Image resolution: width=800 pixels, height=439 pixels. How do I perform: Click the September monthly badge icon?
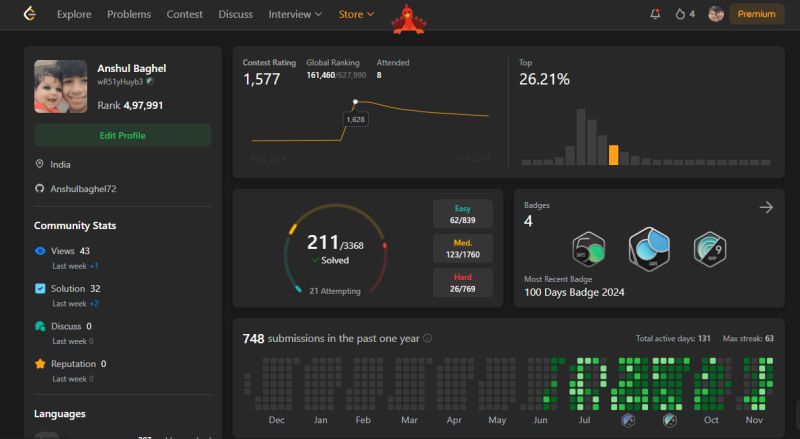[x=669, y=420]
